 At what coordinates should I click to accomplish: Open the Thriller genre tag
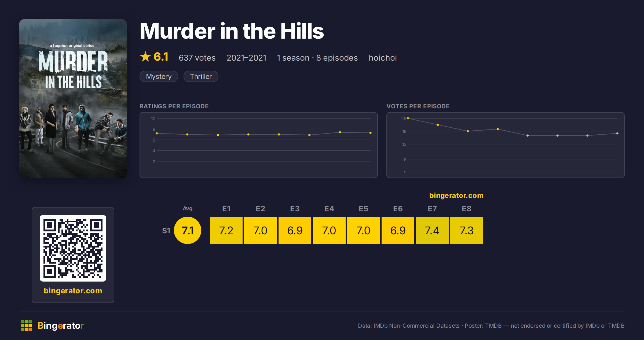[201, 76]
